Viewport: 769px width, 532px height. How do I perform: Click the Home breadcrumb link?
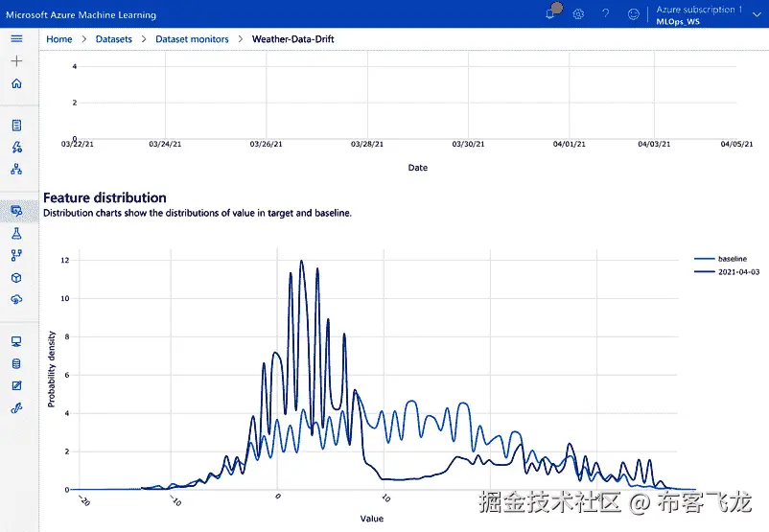point(59,39)
